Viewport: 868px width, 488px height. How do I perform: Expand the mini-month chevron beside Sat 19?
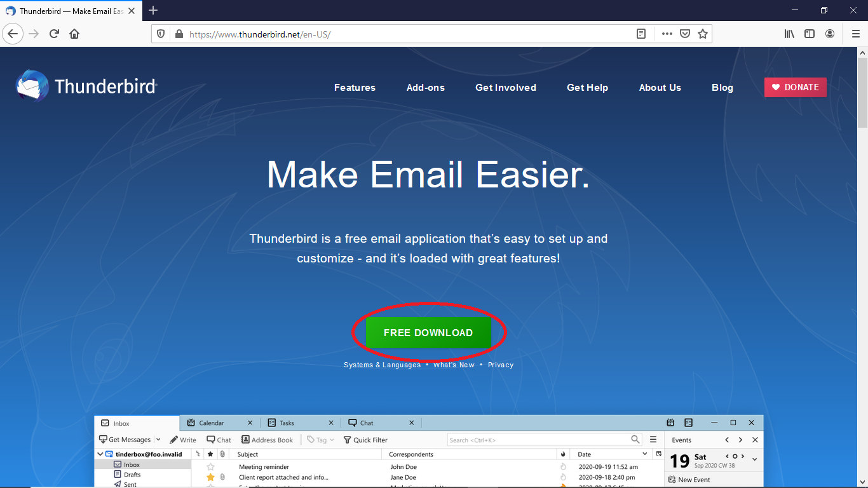point(755,459)
